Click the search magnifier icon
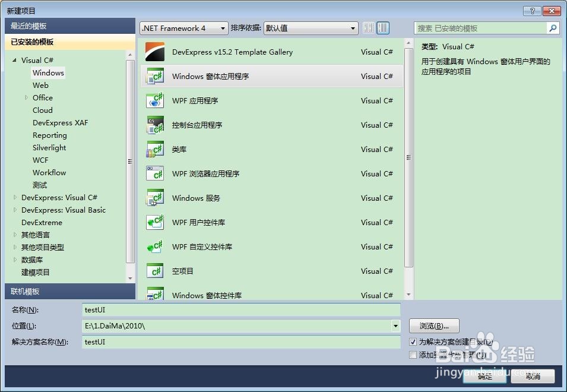 (x=553, y=28)
